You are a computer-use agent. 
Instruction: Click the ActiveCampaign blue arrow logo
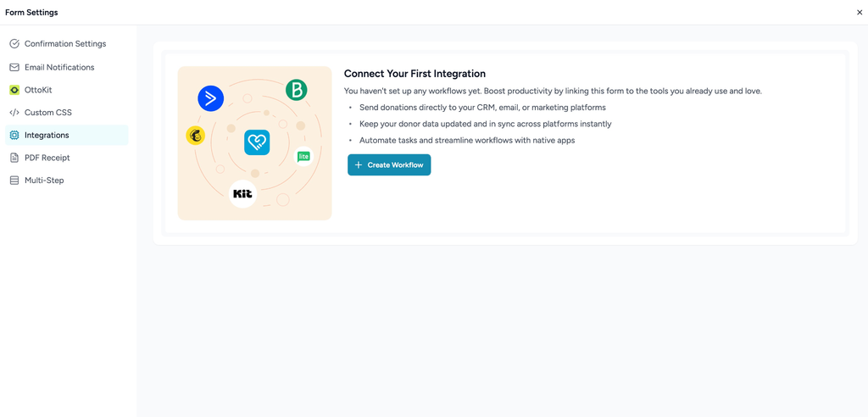(211, 99)
